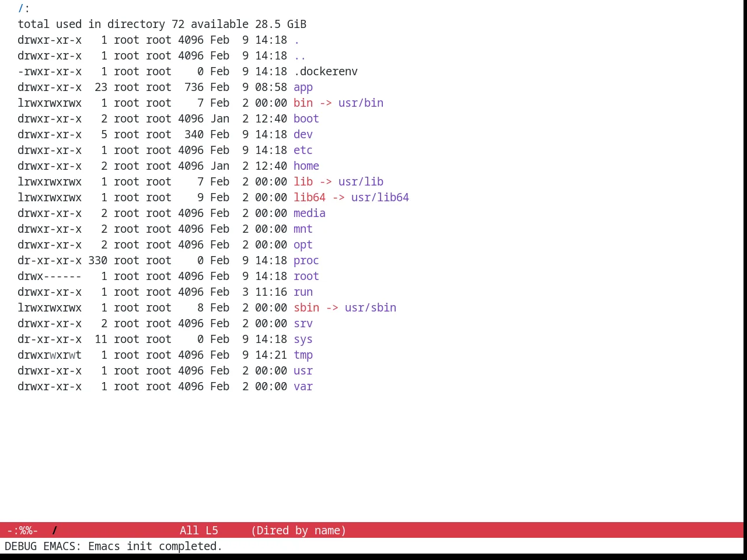Open the usr directory
747x560 pixels.
click(303, 371)
